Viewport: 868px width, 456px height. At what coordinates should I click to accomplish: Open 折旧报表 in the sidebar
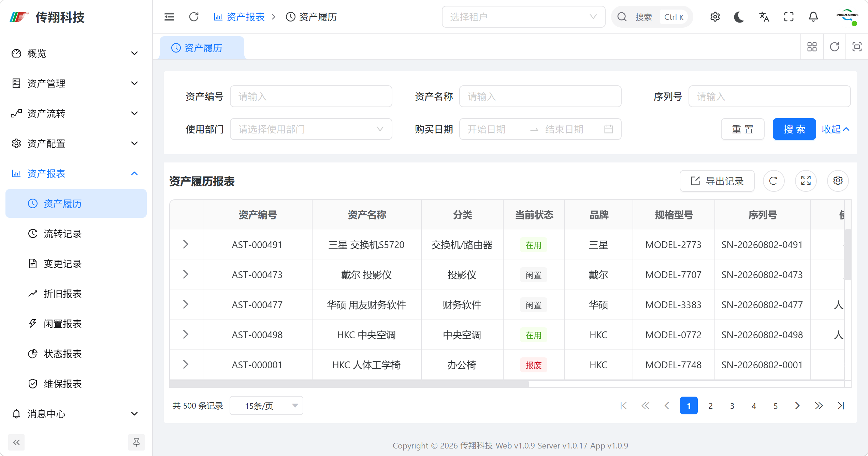coord(76,294)
